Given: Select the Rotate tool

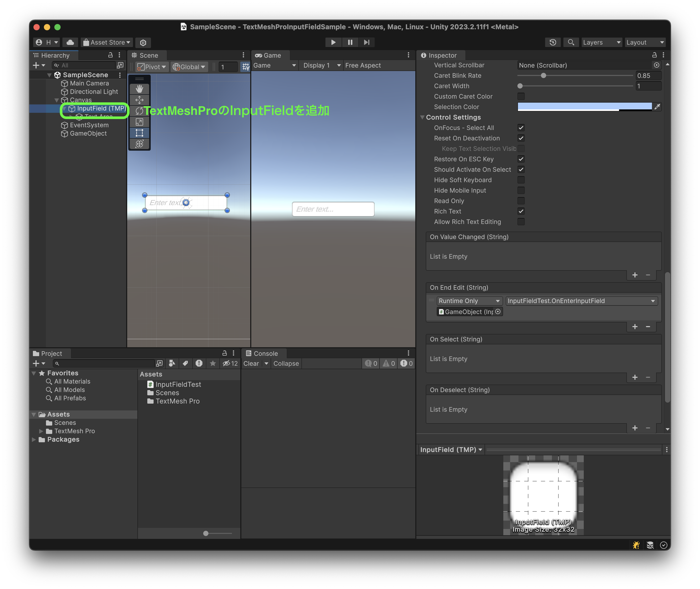Looking at the screenshot, I should coord(139,111).
